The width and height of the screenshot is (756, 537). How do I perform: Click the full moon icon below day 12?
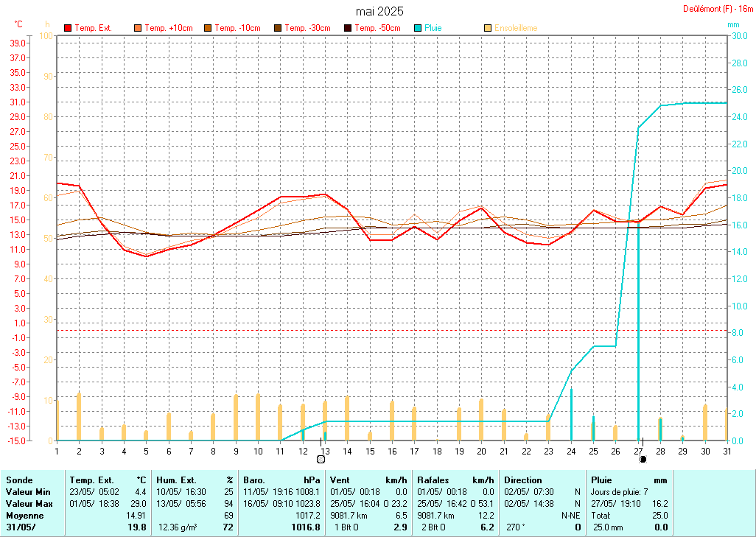tap(320, 459)
